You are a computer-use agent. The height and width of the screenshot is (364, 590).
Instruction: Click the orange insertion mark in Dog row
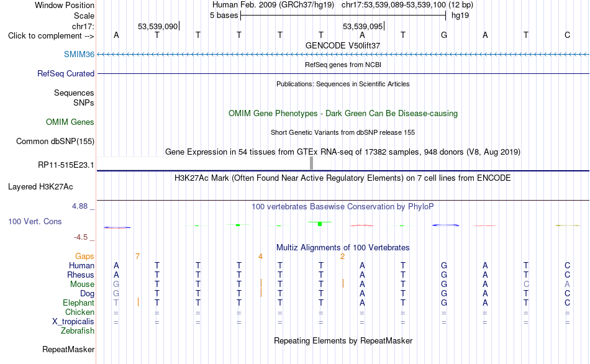tap(261, 293)
